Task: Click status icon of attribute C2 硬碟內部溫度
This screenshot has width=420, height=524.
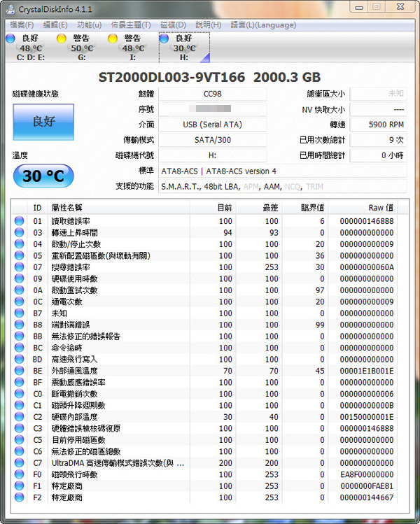Action: click(20, 417)
